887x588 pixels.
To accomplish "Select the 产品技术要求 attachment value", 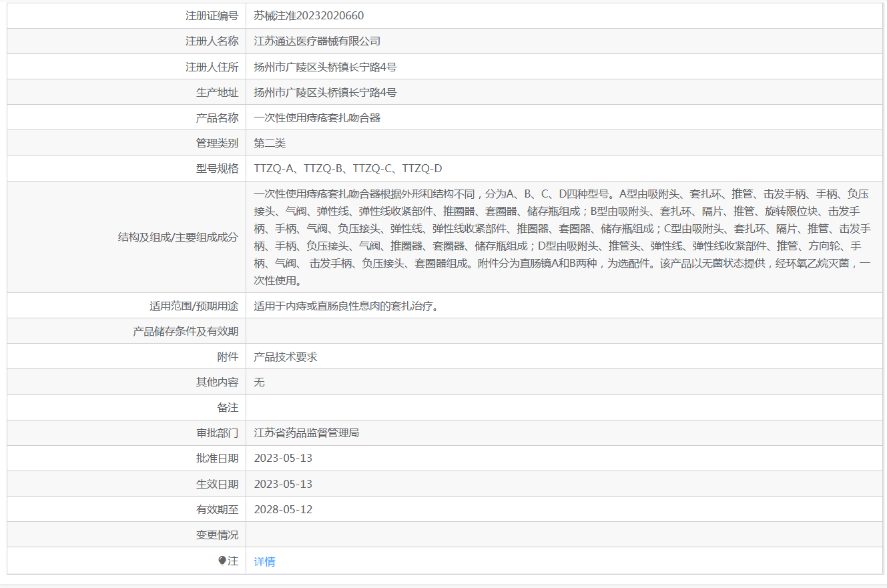I will [286, 356].
